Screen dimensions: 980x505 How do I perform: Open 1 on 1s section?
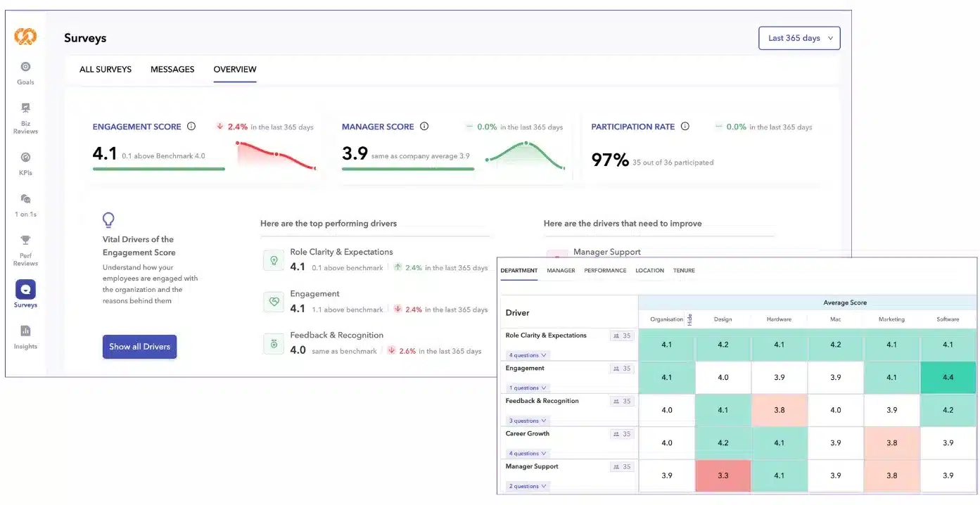click(25, 205)
